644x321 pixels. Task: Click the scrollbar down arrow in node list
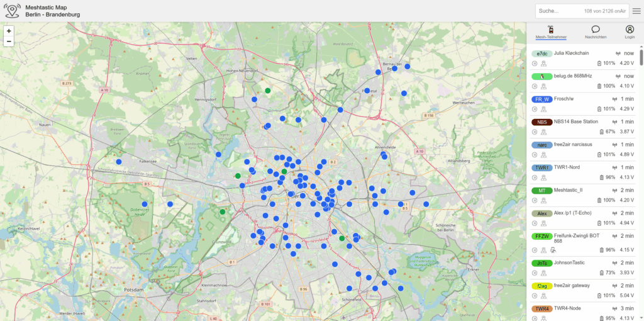[641, 317]
